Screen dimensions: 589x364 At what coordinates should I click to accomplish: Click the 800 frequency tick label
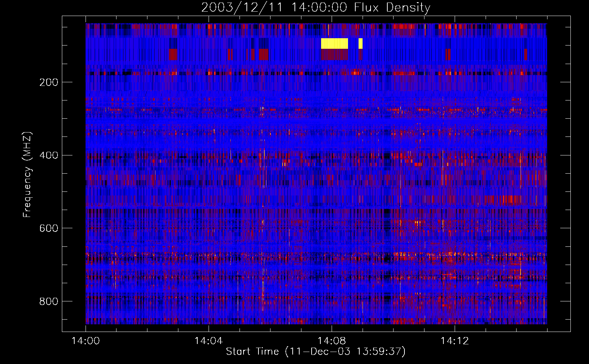(x=49, y=301)
